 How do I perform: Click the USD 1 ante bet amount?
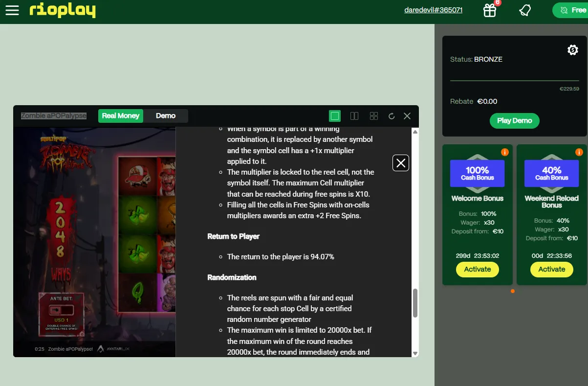[x=61, y=320]
